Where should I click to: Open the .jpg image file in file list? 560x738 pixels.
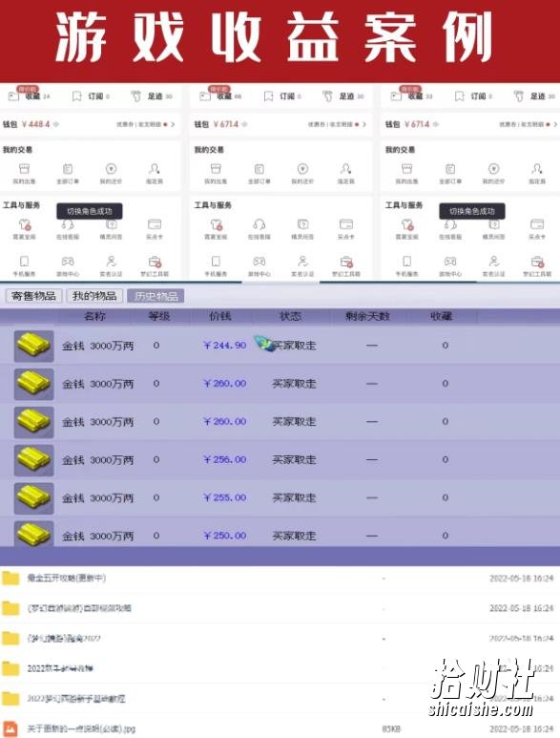(x=81, y=729)
